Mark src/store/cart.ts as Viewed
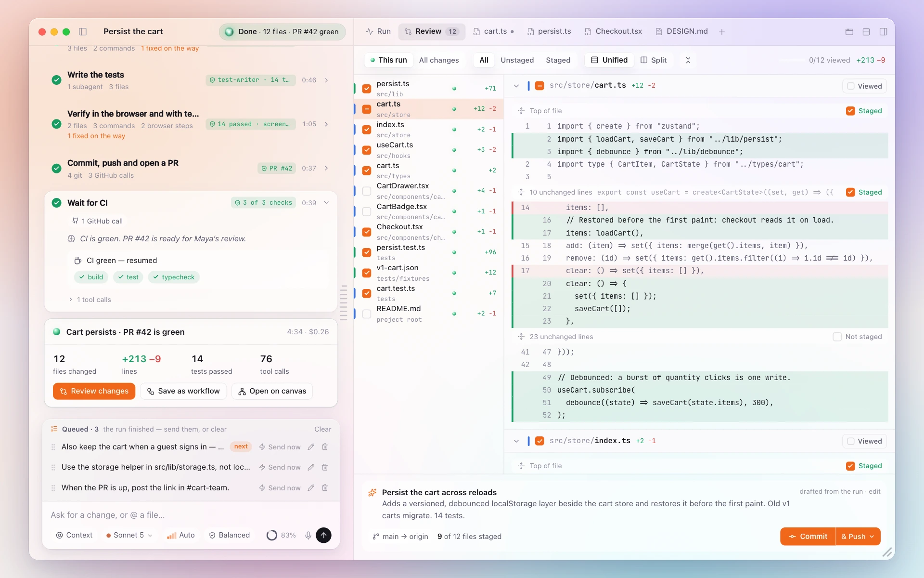The image size is (924, 578). [865, 86]
